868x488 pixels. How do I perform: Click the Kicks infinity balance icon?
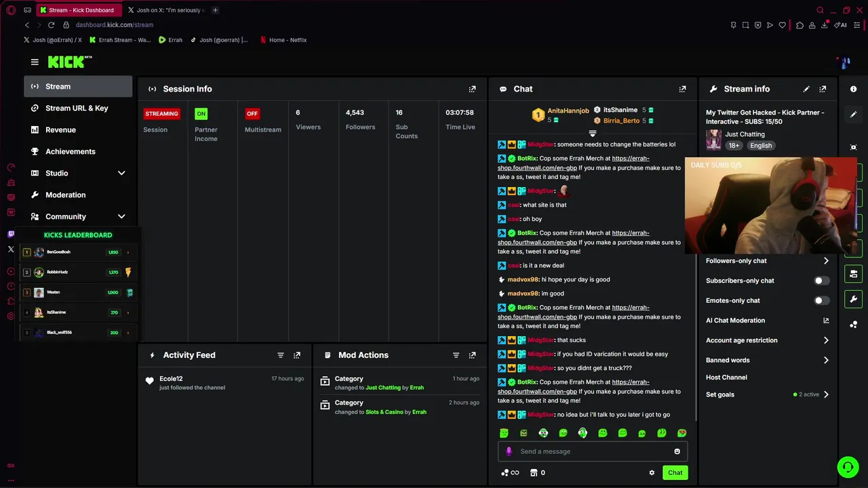[510, 473]
